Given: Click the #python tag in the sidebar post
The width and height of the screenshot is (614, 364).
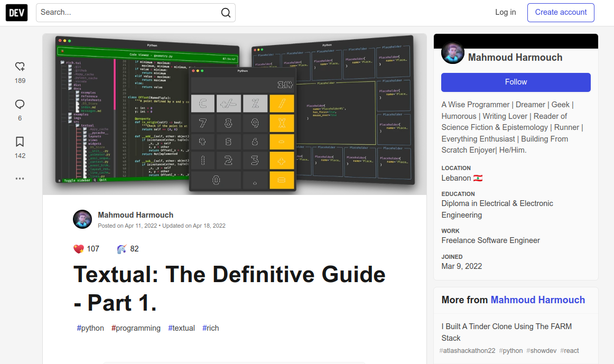Looking at the screenshot, I should [x=510, y=351].
